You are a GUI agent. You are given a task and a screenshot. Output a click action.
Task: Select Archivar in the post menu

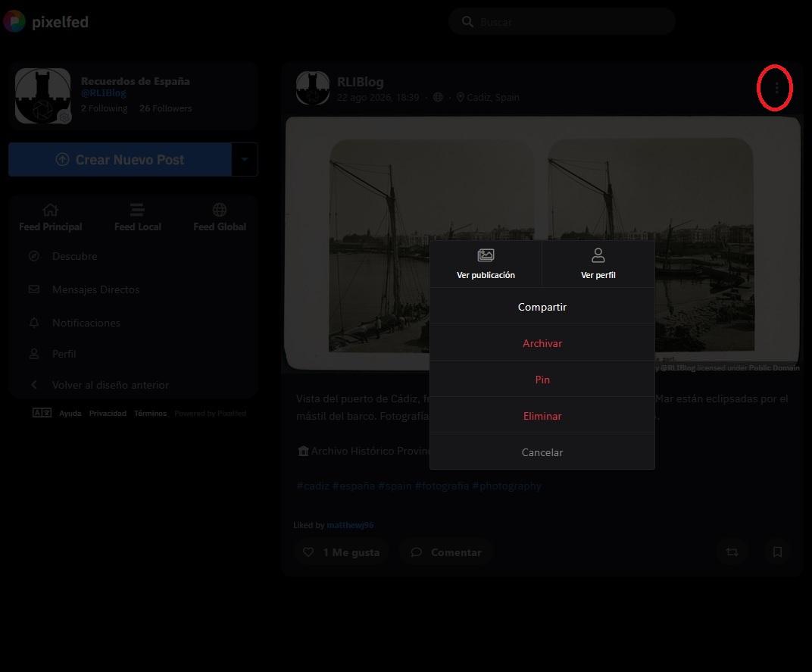(x=542, y=343)
